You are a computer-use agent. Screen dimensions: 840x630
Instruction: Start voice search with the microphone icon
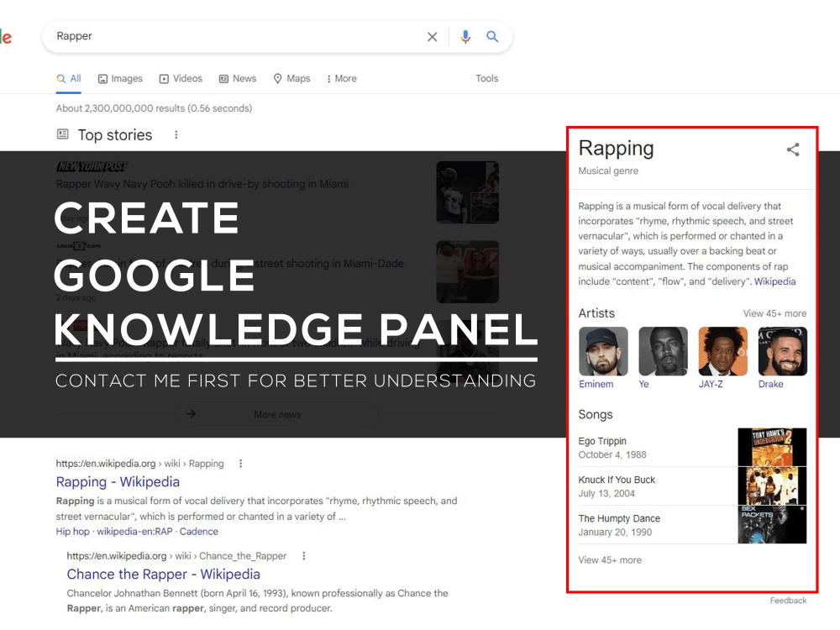[x=465, y=36]
